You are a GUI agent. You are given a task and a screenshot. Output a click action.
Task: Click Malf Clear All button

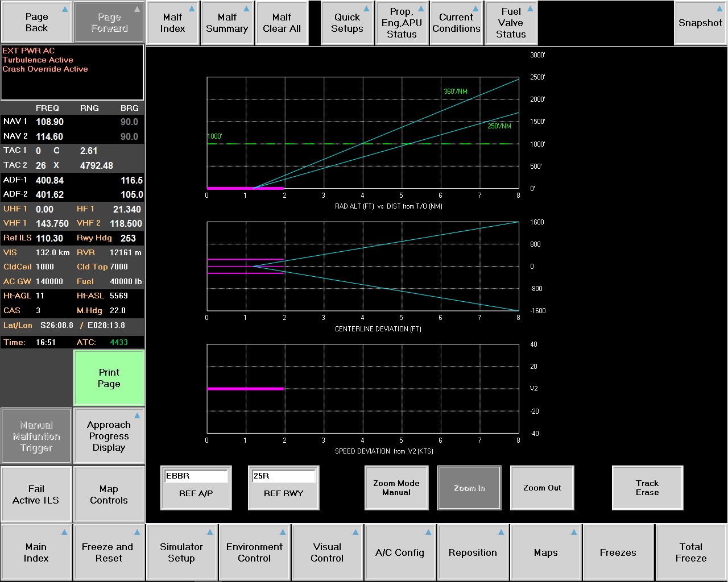click(x=282, y=23)
